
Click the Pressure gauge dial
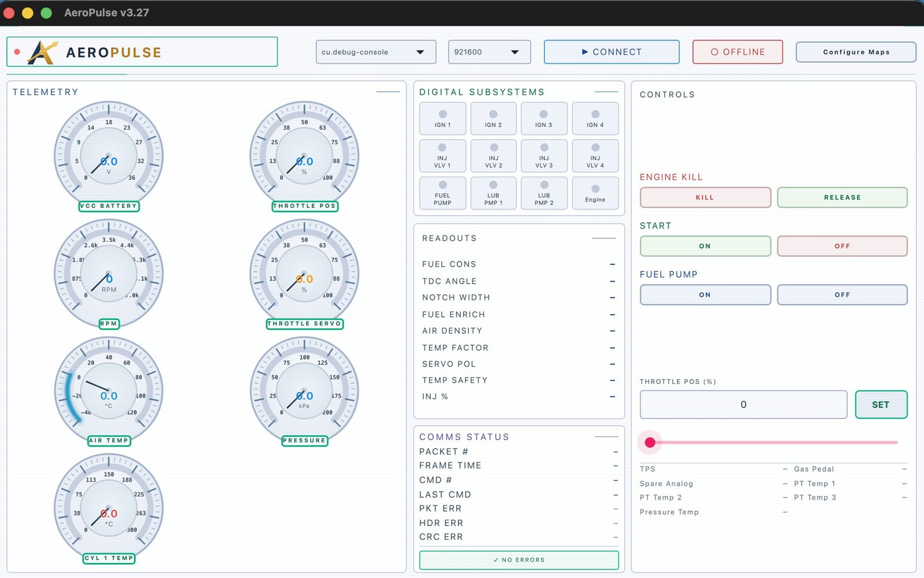tap(304, 391)
